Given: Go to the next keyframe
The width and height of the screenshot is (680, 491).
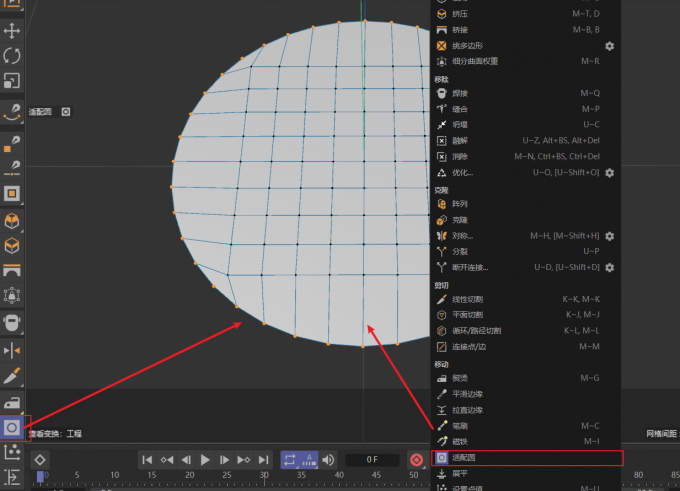Looking at the screenshot, I should (x=244, y=460).
